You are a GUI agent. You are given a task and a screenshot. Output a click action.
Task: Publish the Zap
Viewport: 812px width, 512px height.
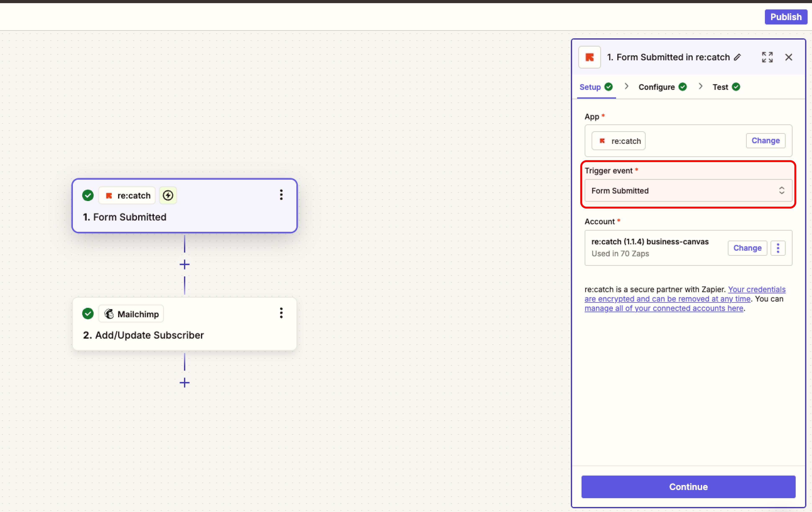[785, 17]
